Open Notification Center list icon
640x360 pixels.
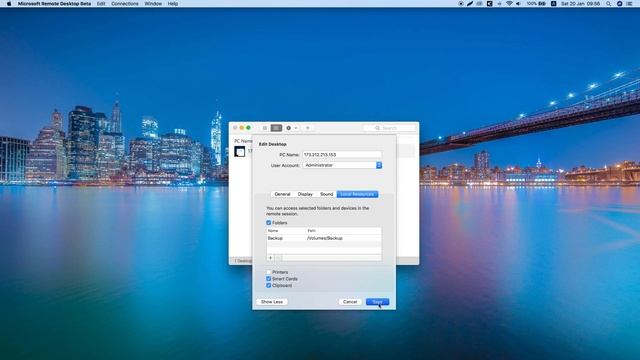(x=630, y=4)
